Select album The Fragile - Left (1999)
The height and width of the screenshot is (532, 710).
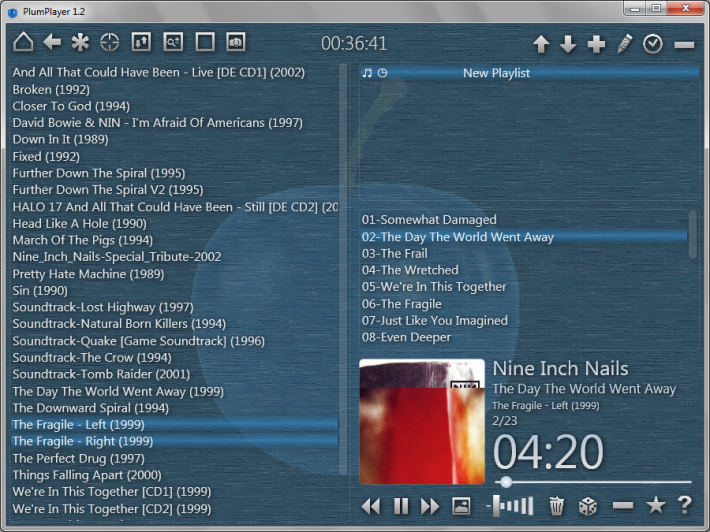175,425
